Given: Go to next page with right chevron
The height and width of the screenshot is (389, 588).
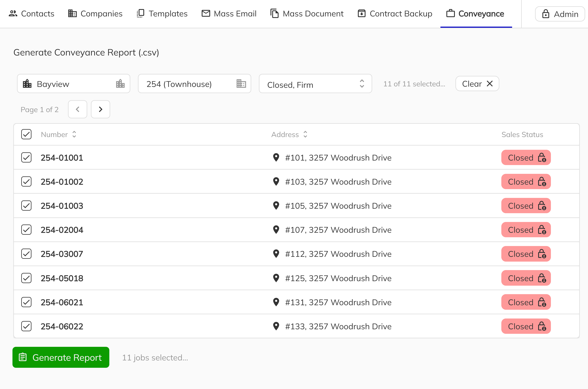Looking at the screenshot, I should 101,109.
